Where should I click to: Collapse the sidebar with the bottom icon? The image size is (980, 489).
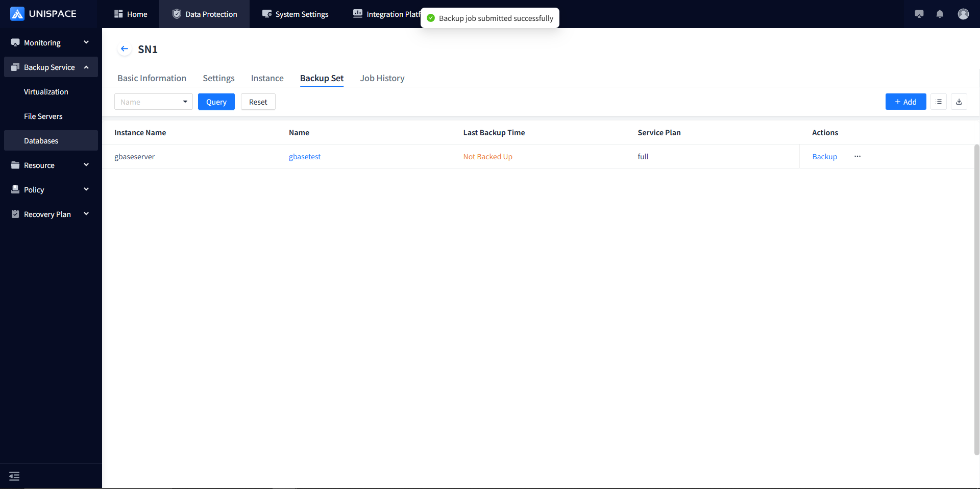coord(14,476)
